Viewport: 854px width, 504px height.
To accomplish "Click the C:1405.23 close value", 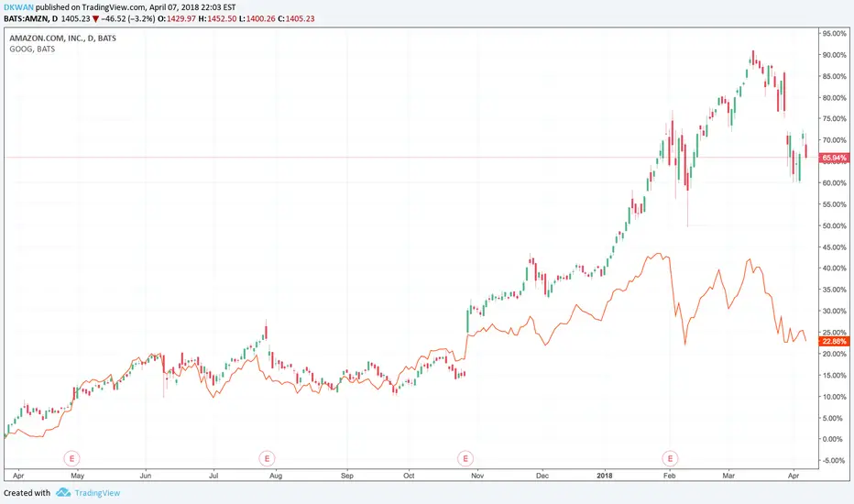I will 296,18.
